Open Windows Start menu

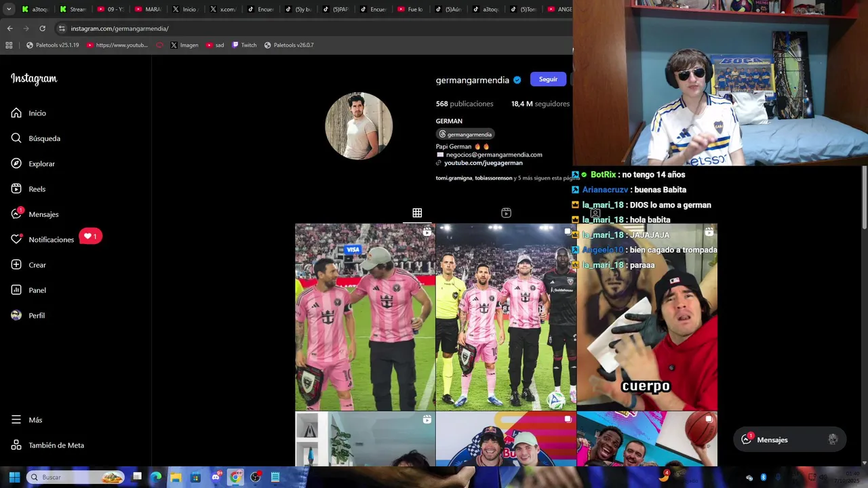tap(14, 477)
